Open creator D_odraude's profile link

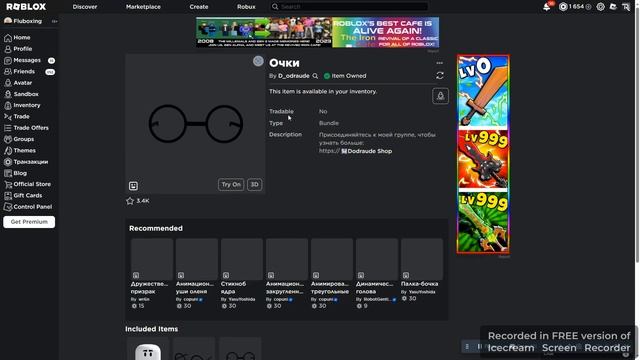click(x=293, y=76)
